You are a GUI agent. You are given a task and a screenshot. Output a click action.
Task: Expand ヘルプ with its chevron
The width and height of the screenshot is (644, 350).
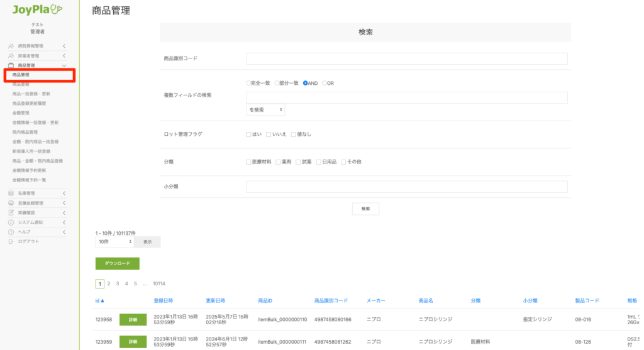(x=64, y=232)
